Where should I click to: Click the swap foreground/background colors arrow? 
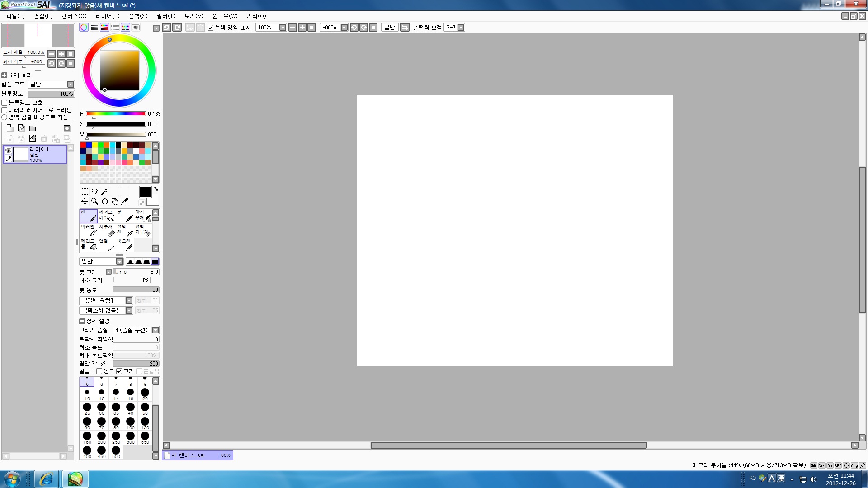click(x=156, y=189)
